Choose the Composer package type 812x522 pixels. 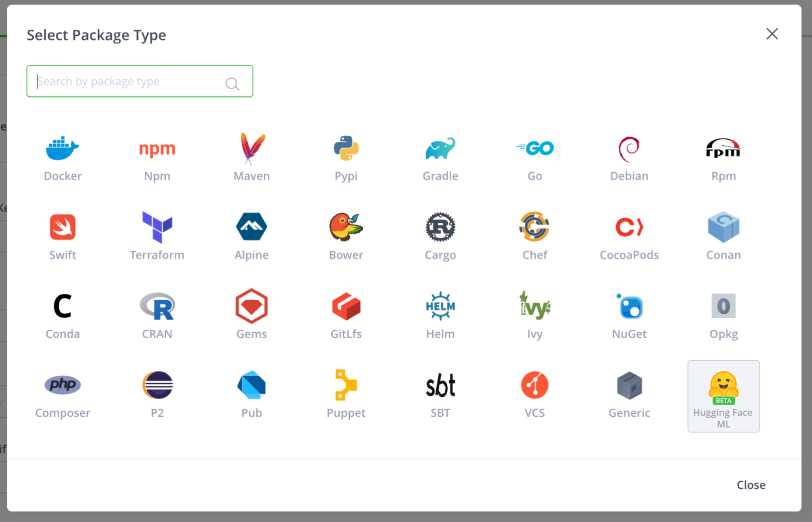(x=63, y=395)
